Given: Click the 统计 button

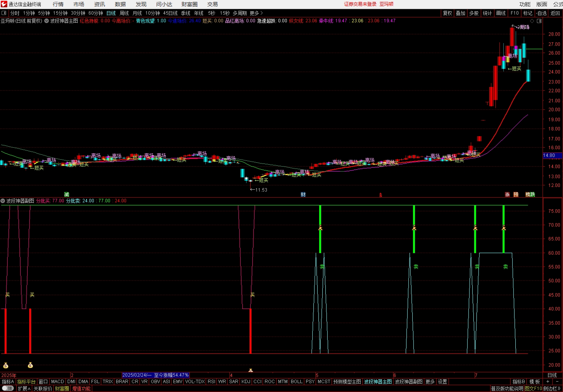Looking at the screenshot, I should (x=487, y=13).
